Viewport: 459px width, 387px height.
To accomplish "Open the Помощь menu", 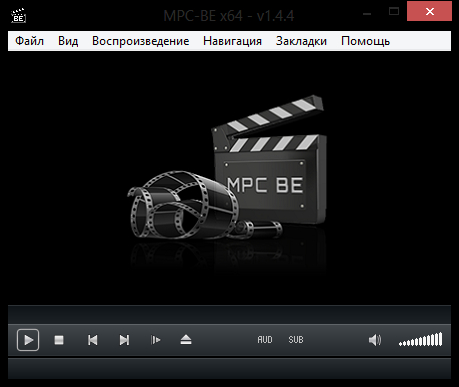I will pyautogui.click(x=366, y=41).
